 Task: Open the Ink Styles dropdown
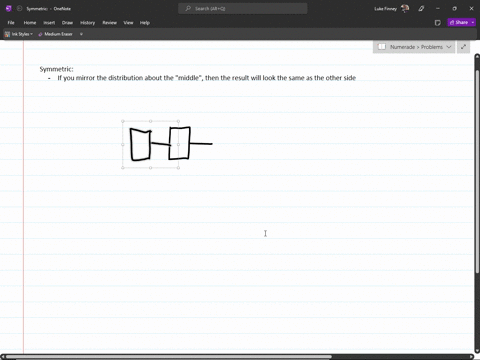point(19,34)
